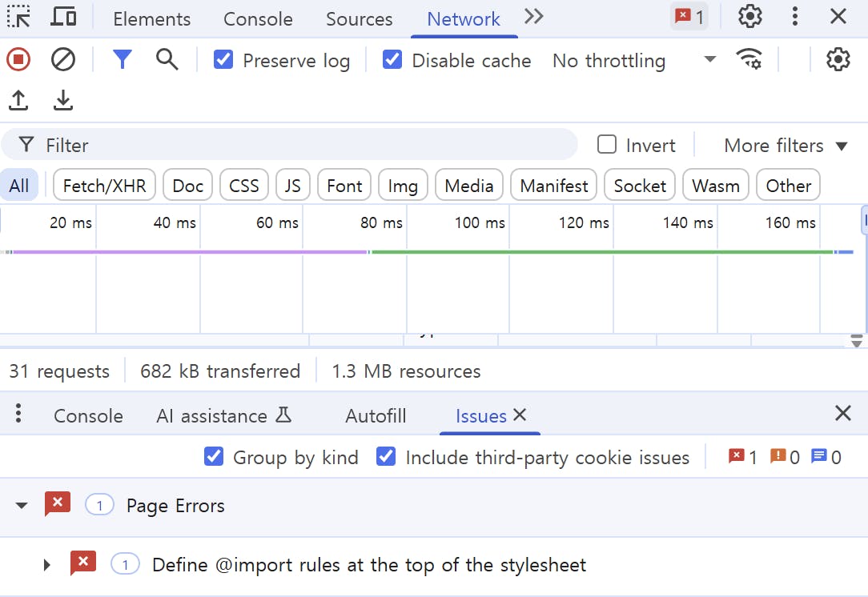Import HAR file with upload icon
Screen dimensions: 868x597
point(18,101)
